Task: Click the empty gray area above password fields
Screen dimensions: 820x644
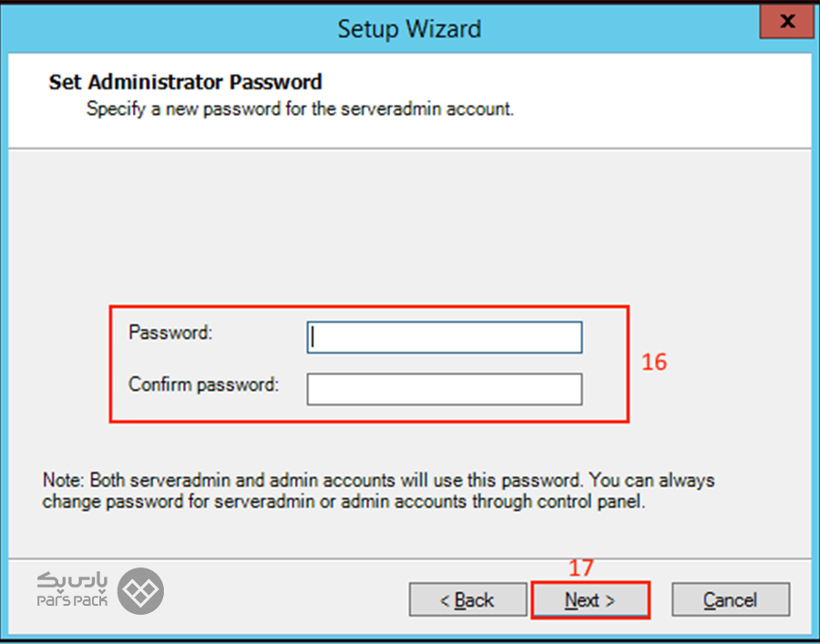Action: point(409,228)
